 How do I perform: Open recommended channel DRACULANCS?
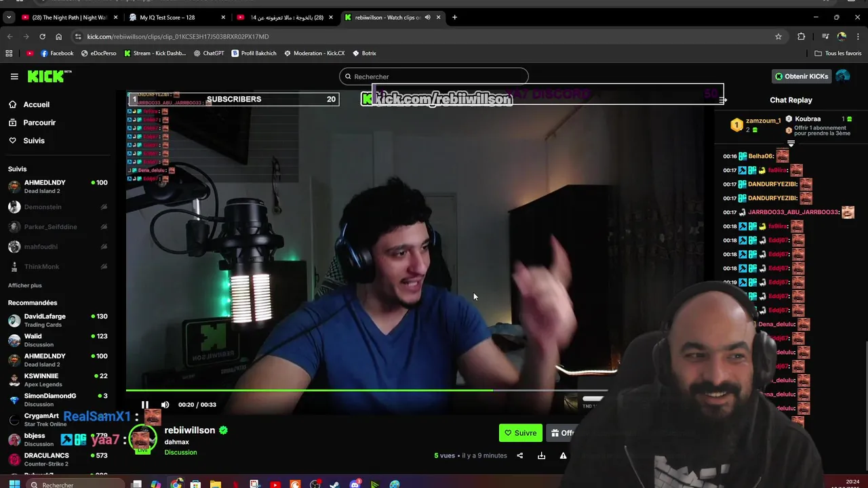click(58, 460)
